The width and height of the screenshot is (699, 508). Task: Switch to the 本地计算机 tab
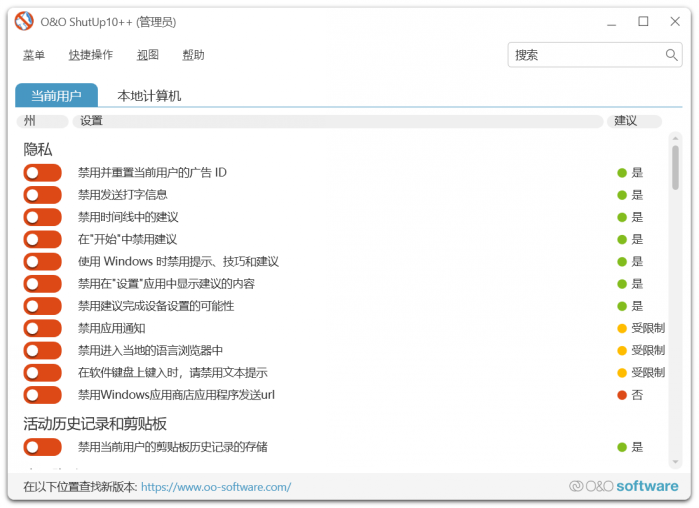click(x=149, y=95)
